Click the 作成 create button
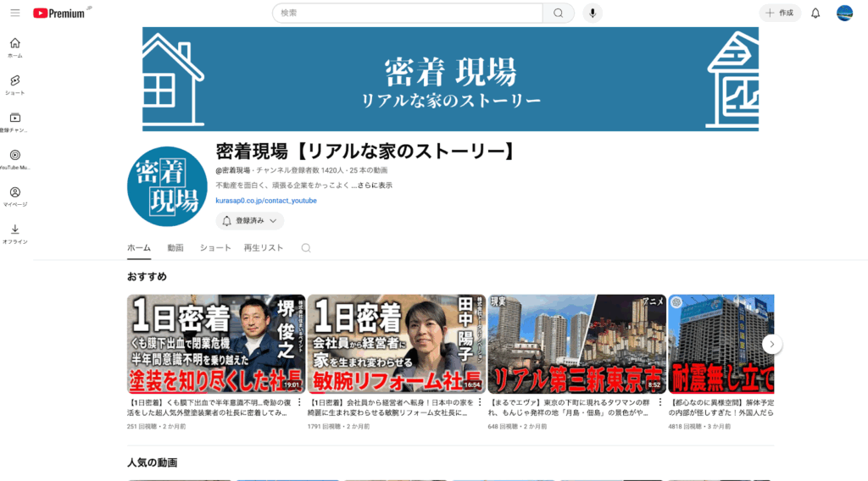Screen dimensions: 868x481 pyautogui.click(x=780, y=14)
